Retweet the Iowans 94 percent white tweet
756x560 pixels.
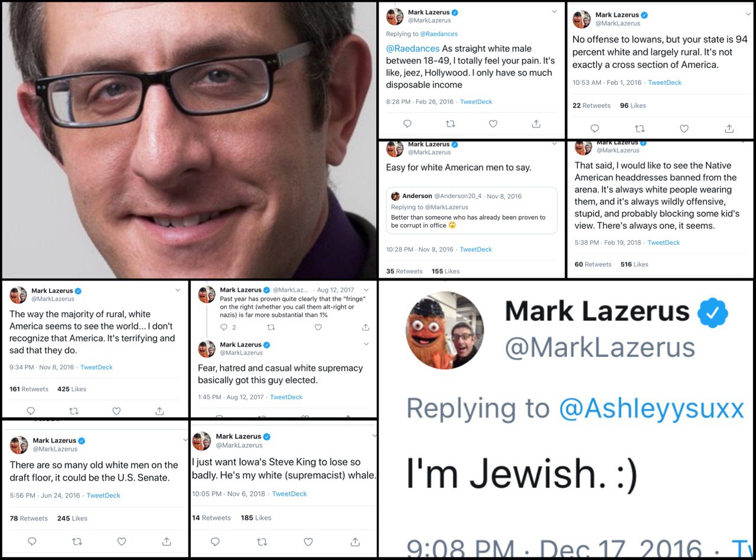click(640, 128)
